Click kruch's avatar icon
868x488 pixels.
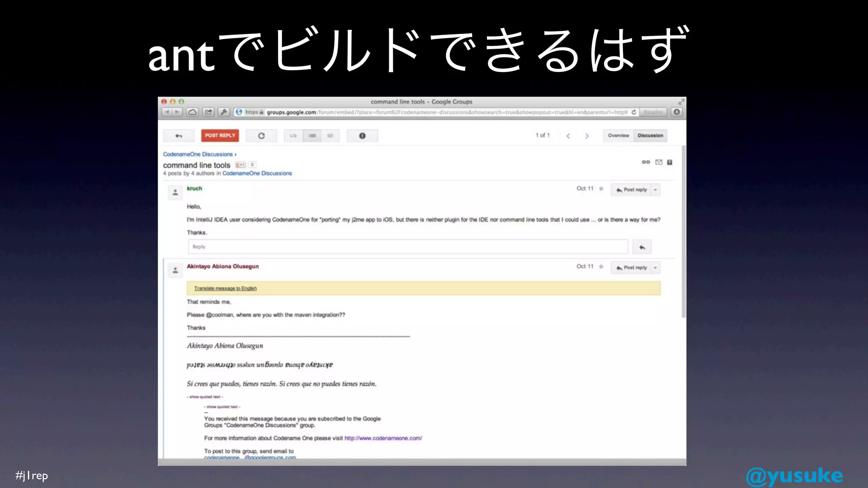click(x=175, y=193)
